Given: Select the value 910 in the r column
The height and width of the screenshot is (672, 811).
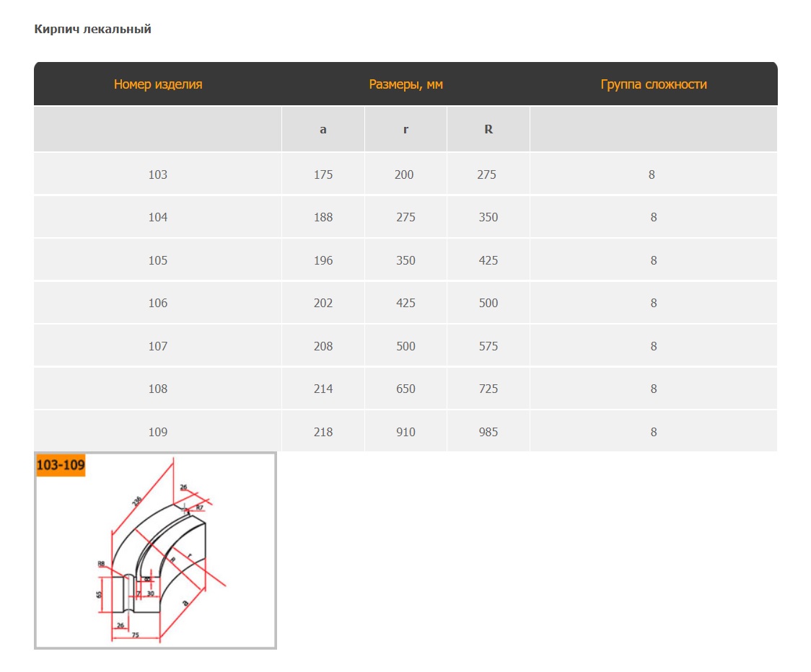Looking at the screenshot, I should [405, 432].
